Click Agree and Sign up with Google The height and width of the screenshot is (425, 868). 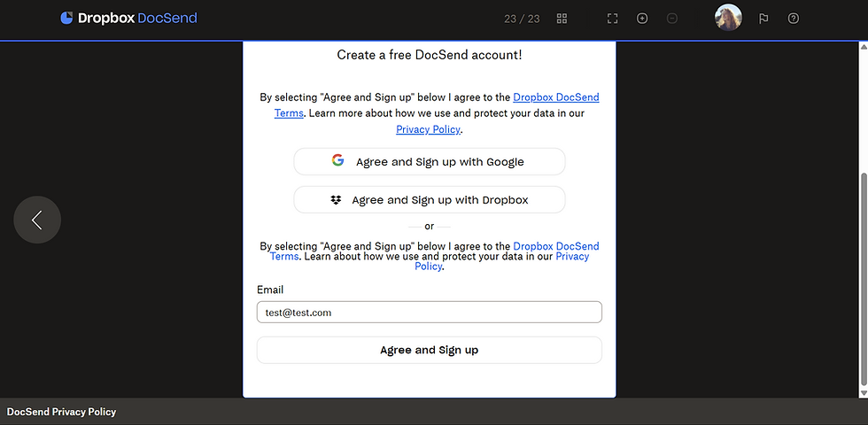[429, 161]
